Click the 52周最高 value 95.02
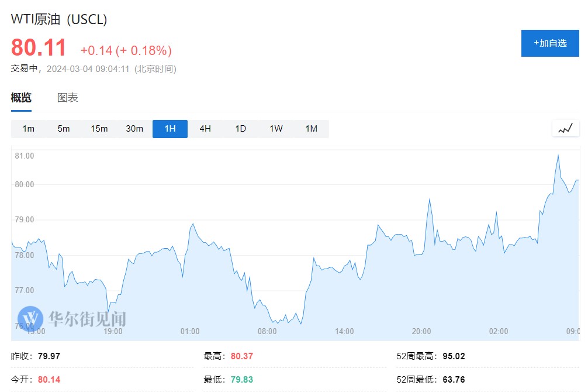588x392 pixels. [x=454, y=356]
